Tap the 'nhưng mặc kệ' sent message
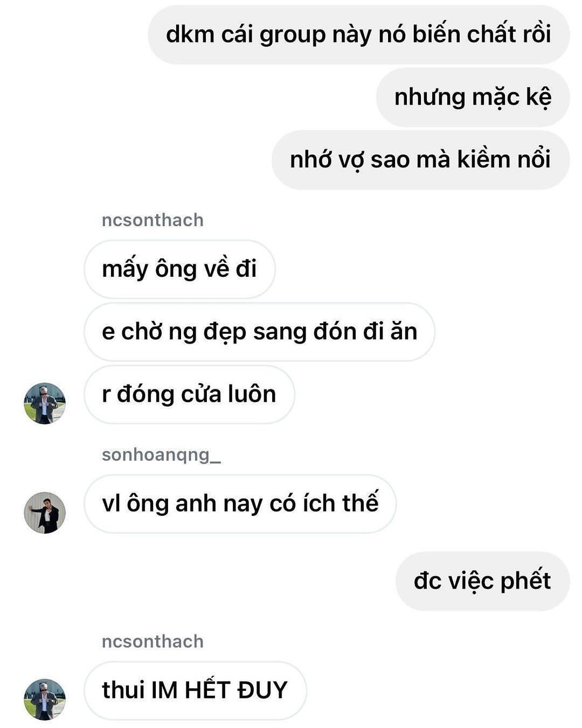This screenshot has height=728, width=582. 473,97
